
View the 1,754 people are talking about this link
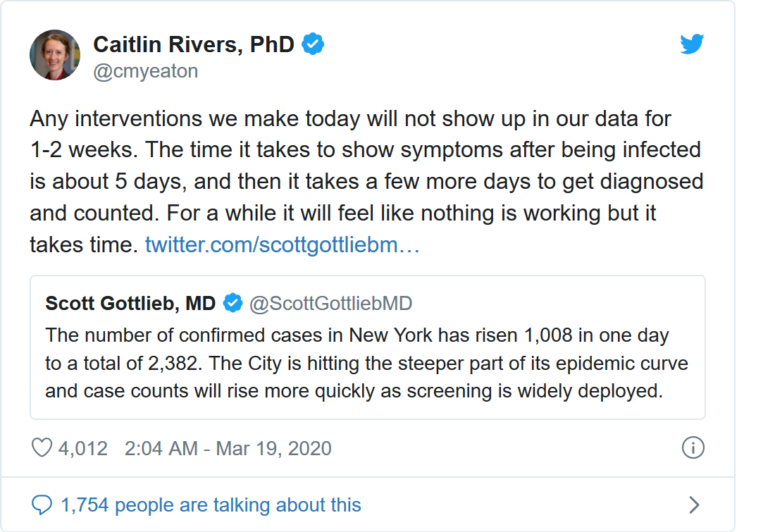(211, 505)
